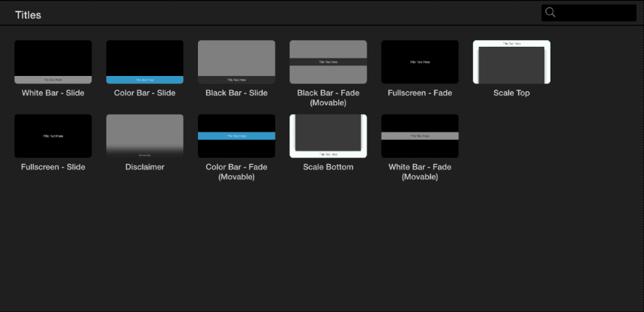Select the White Bar - Slide title thumbnail
The image size is (644, 312).
pos(53,62)
